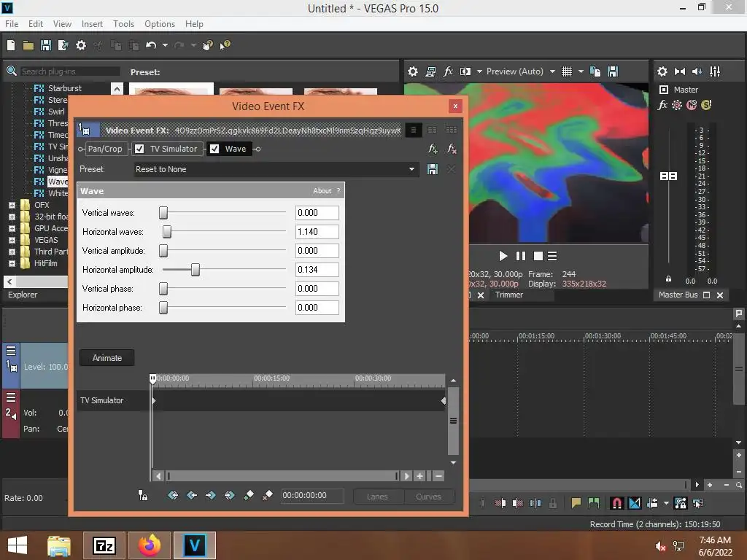The width and height of the screenshot is (747, 560).
Task: Select the Pan/Crop button in the FX chain
Action: pyautogui.click(x=105, y=149)
